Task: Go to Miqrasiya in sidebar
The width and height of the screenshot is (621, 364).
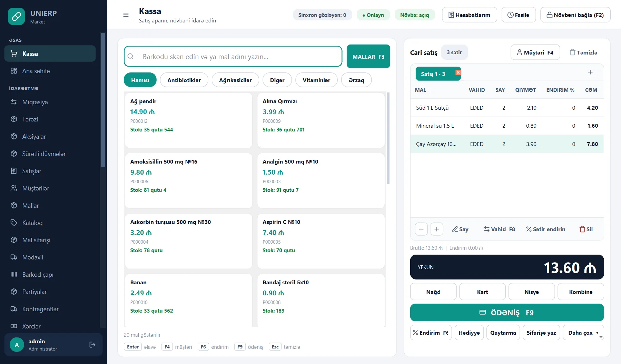Action: point(50,102)
